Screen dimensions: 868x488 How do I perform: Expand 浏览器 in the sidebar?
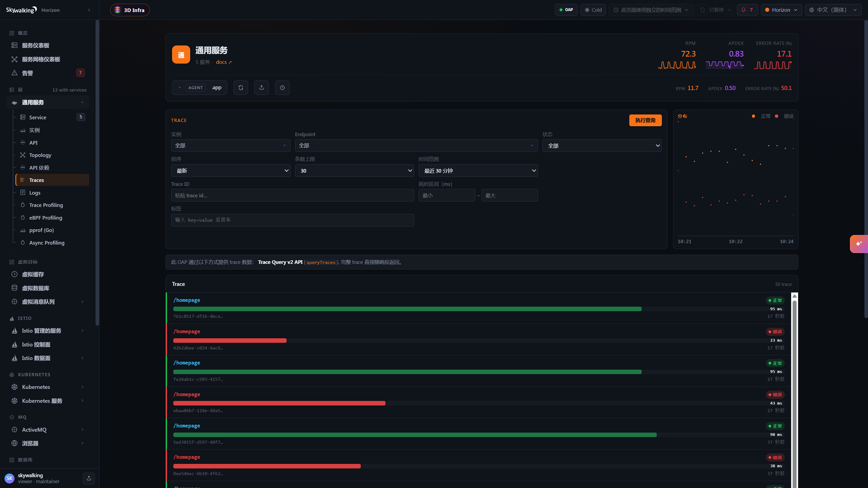[x=48, y=443]
